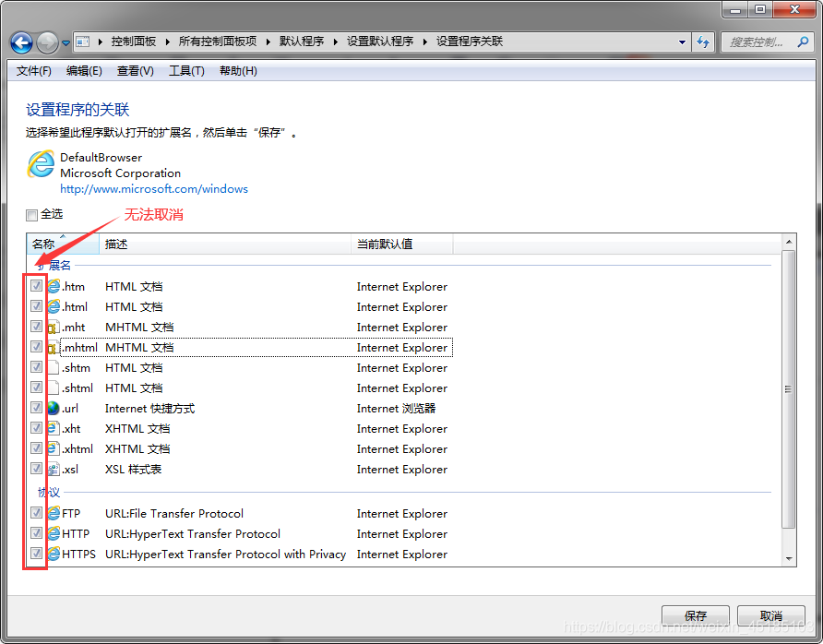Screen dimensions: 823x644
Task: Click the document icon of the .xhtml row
Action: 54,448
